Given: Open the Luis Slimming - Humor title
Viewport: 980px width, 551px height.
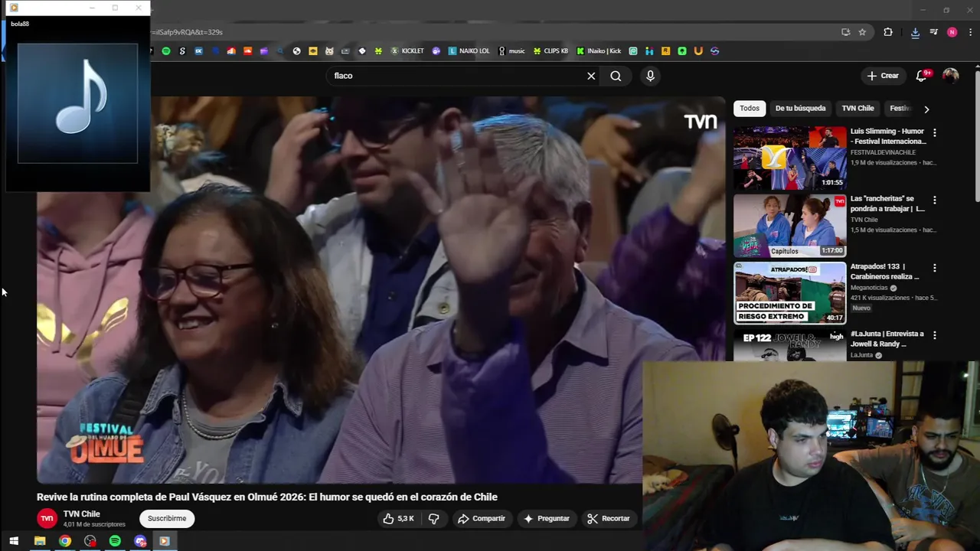Looking at the screenshot, I should tap(887, 136).
